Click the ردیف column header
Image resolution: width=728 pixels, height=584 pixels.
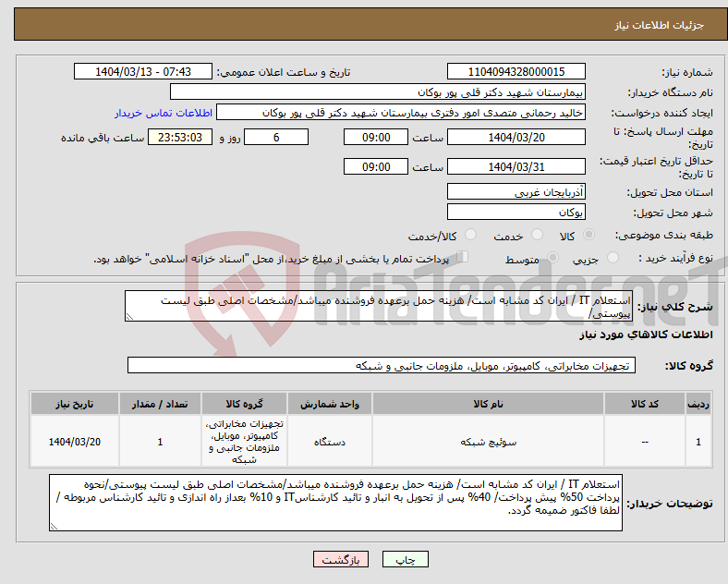click(x=698, y=404)
